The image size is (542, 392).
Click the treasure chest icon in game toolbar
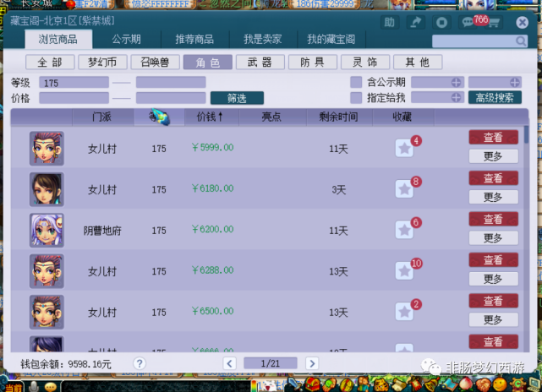(312, 384)
